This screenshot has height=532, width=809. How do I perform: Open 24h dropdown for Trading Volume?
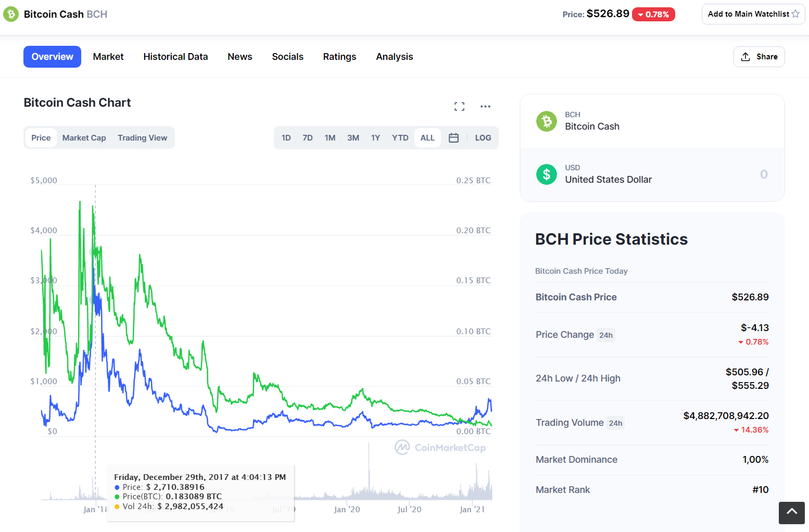tap(616, 423)
